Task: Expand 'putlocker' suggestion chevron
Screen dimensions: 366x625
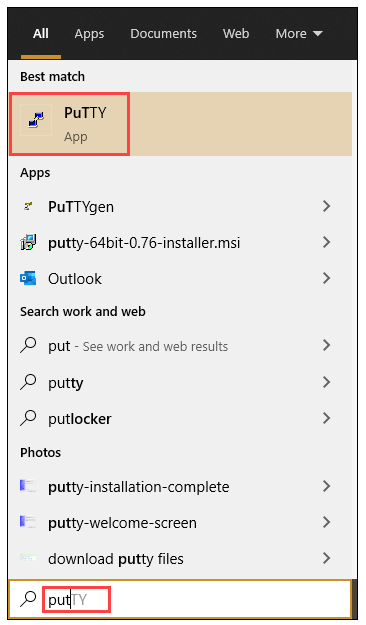Action: point(327,418)
